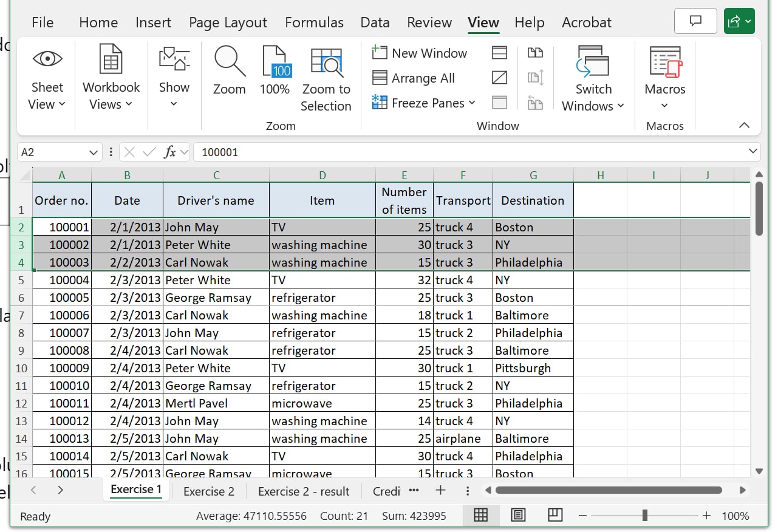This screenshot has height=532, width=778.
Task: Collapse the ribbon with the chevron button
Action: click(745, 126)
